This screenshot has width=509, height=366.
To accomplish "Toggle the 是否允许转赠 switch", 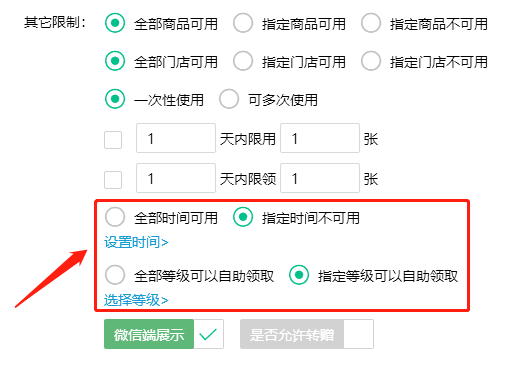I will click(307, 334).
